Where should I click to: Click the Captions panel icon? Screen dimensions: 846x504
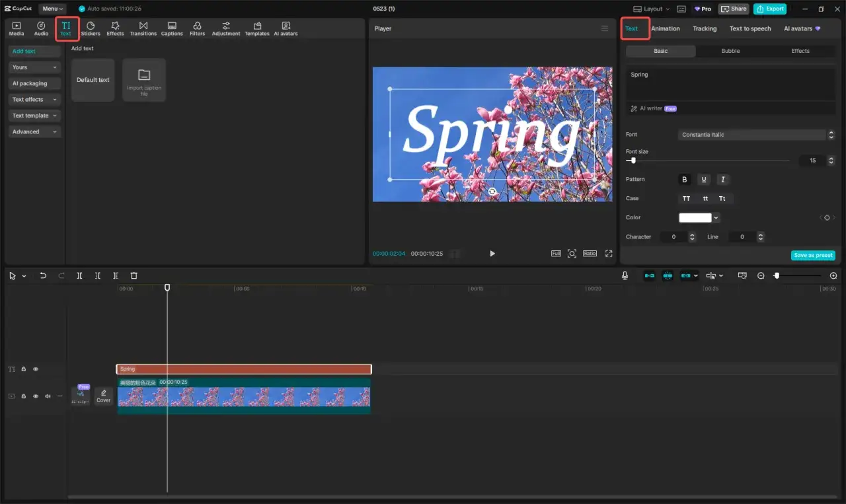click(x=171, y=28)
